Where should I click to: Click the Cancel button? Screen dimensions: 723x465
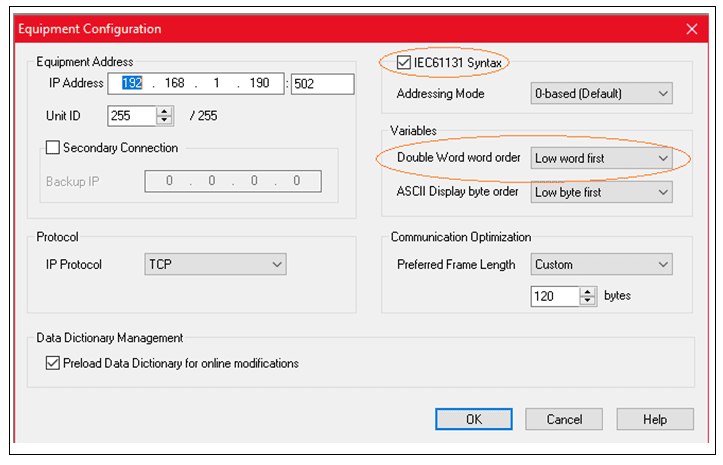[x=564, y=419]
